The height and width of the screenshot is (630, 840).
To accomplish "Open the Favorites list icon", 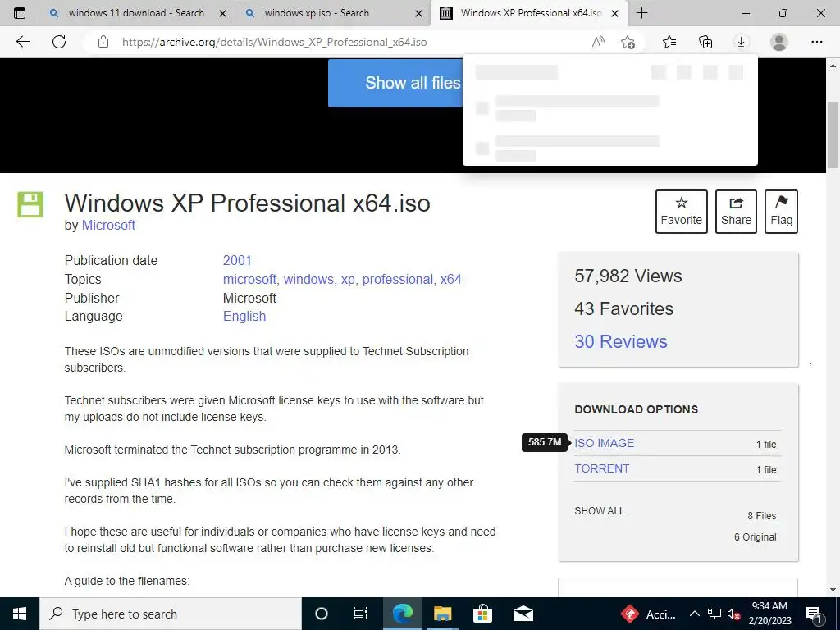I will (669, 42).
